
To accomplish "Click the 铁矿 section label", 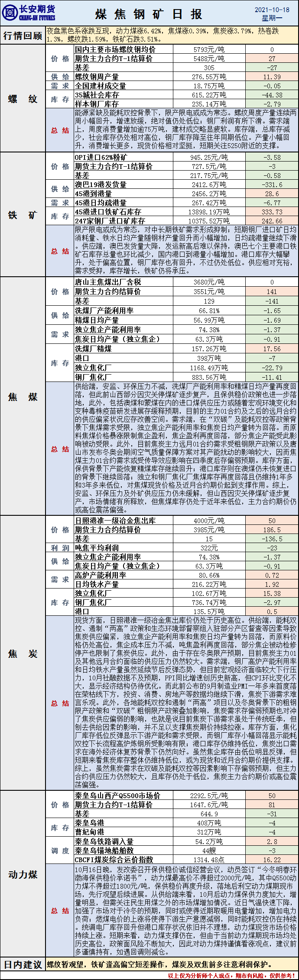I will click(x=23, y=215).
